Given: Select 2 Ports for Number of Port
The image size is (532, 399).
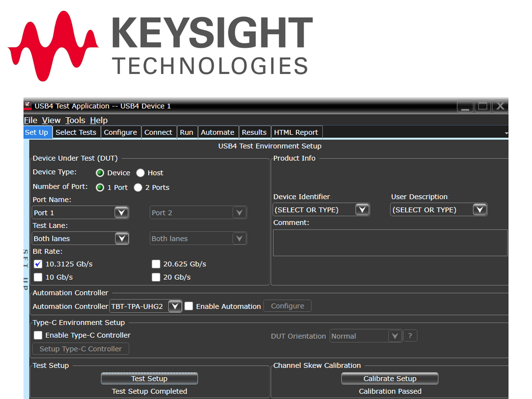Looking at the screenshot, I should click(x=138, y=187).
